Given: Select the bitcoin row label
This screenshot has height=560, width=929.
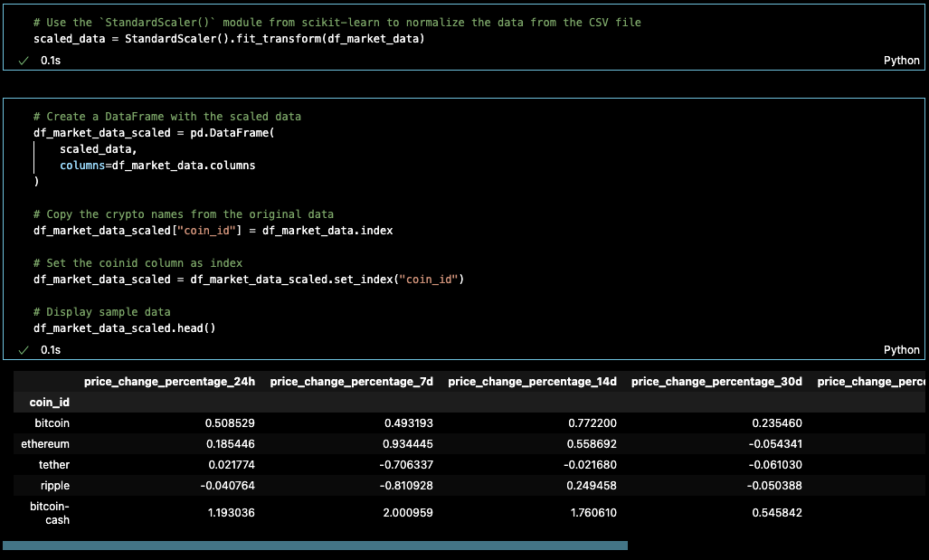Looking at the screenshot, I should [52, 422].
